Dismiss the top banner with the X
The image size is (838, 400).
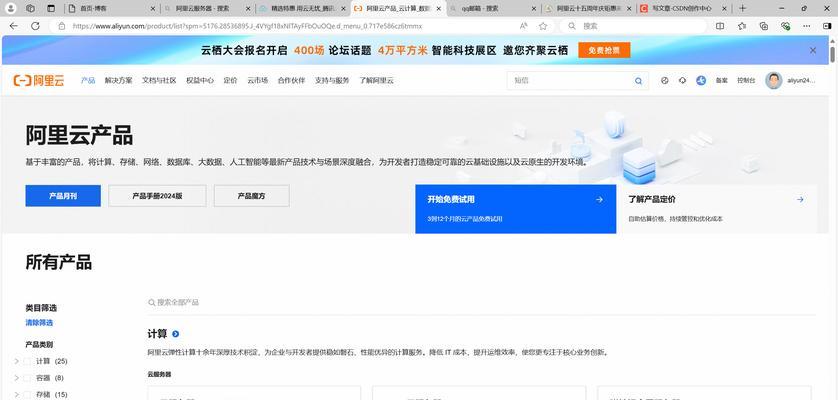813,50
